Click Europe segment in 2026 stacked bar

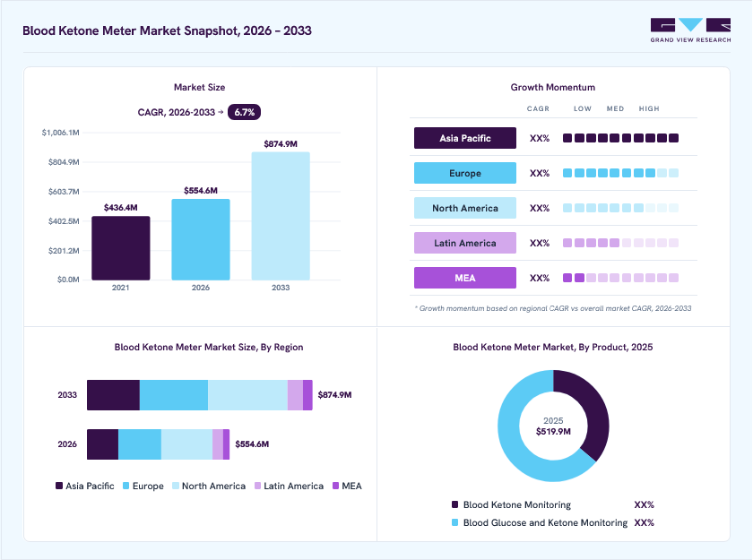140,444
